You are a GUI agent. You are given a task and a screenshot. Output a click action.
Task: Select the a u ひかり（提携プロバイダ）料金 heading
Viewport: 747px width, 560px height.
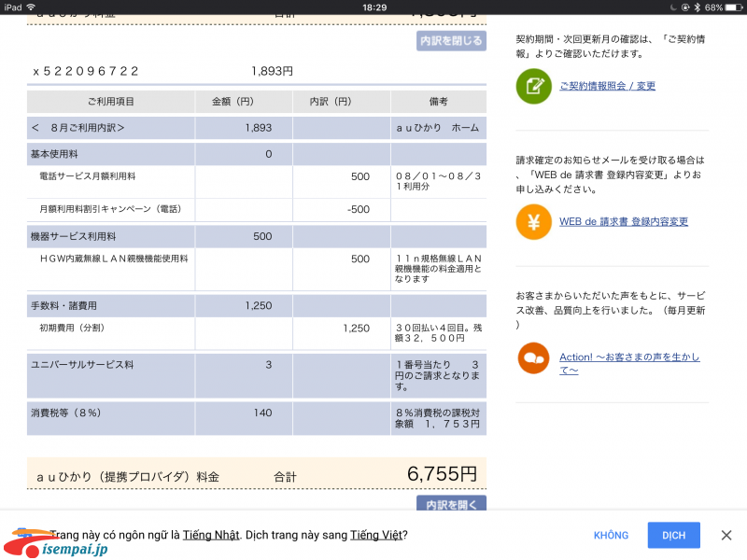[x=128, y=477]
